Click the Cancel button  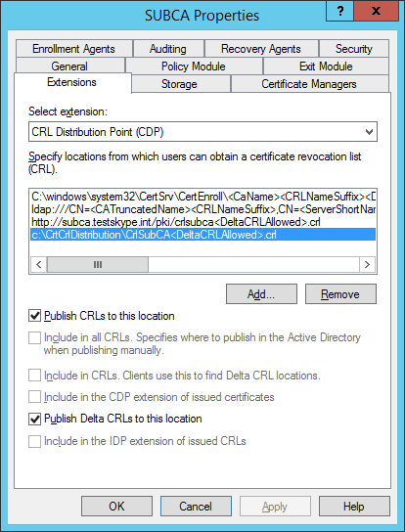click(196, 507)
